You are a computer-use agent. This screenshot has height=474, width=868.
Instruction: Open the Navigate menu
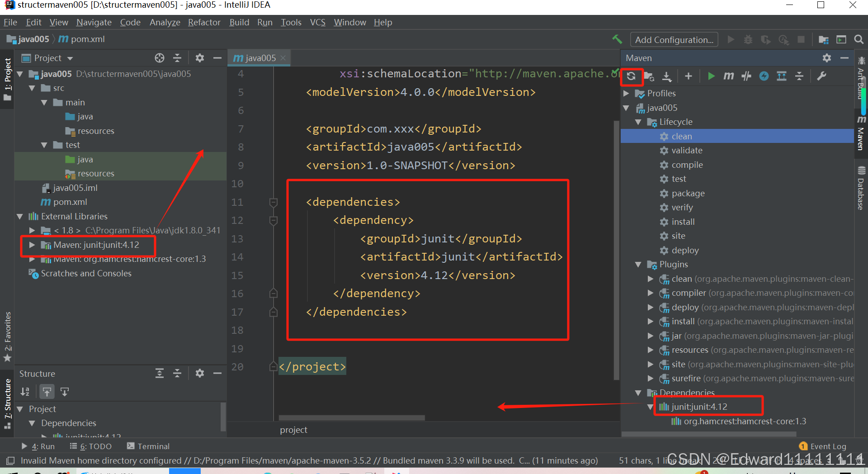coord(94,22)
